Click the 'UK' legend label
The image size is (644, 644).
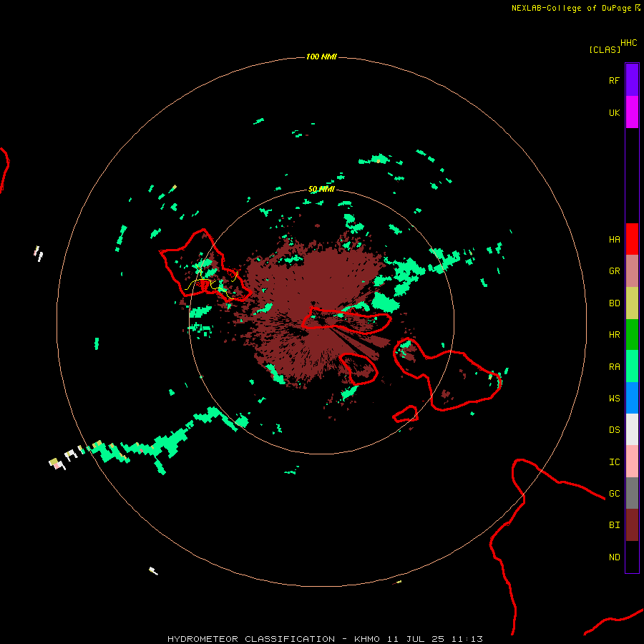[x=614, y=113]
